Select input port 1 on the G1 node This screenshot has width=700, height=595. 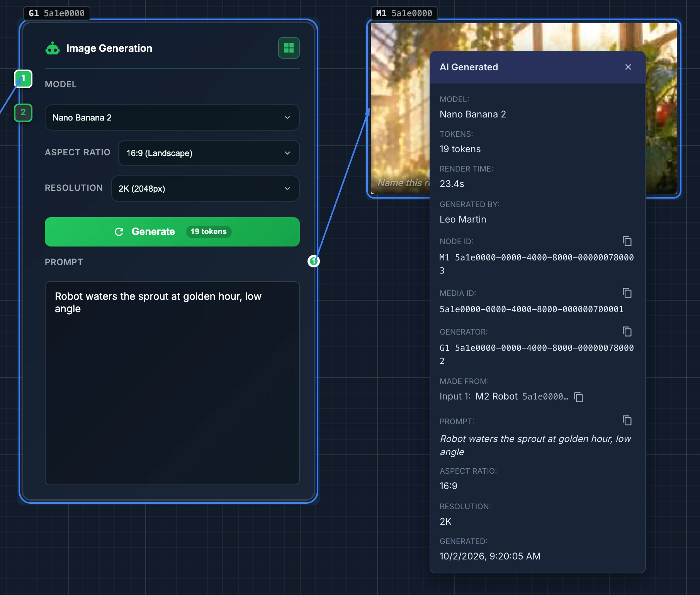[23, 79]
